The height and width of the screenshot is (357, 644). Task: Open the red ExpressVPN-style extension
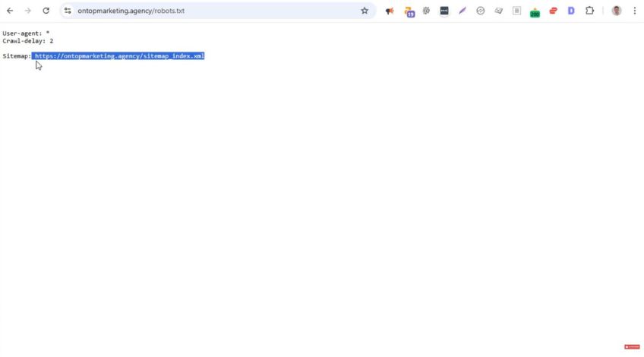553,11
